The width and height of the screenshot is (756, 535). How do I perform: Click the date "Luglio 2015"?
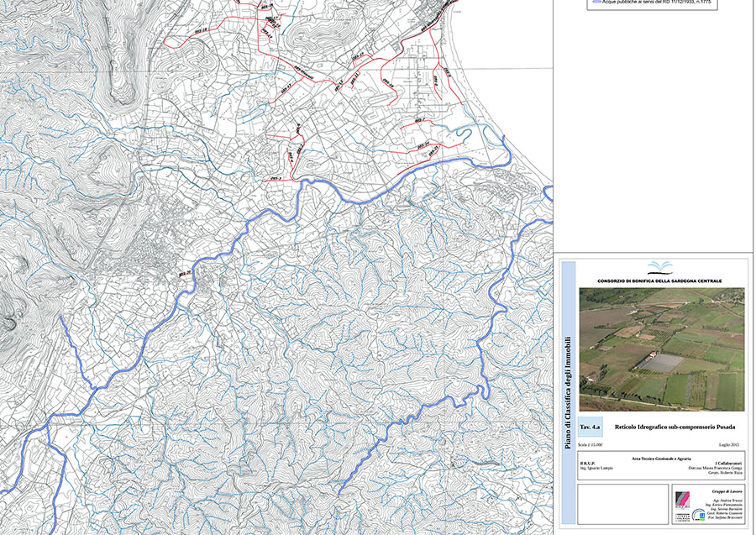[x=729, y=445]
